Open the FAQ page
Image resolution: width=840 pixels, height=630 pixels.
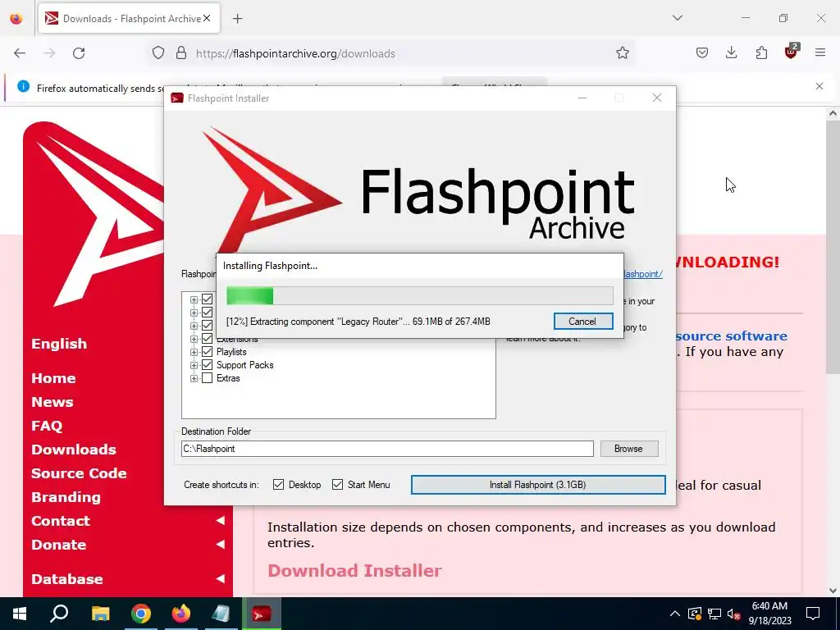(47, 426)
